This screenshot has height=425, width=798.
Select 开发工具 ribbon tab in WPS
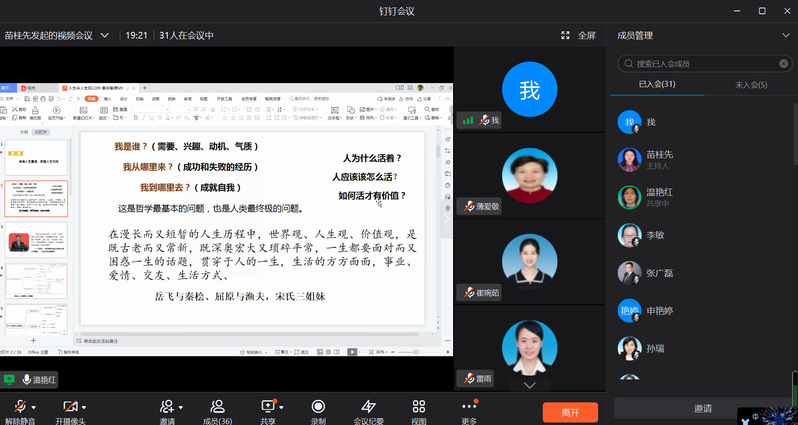click(x=224, y=99)
